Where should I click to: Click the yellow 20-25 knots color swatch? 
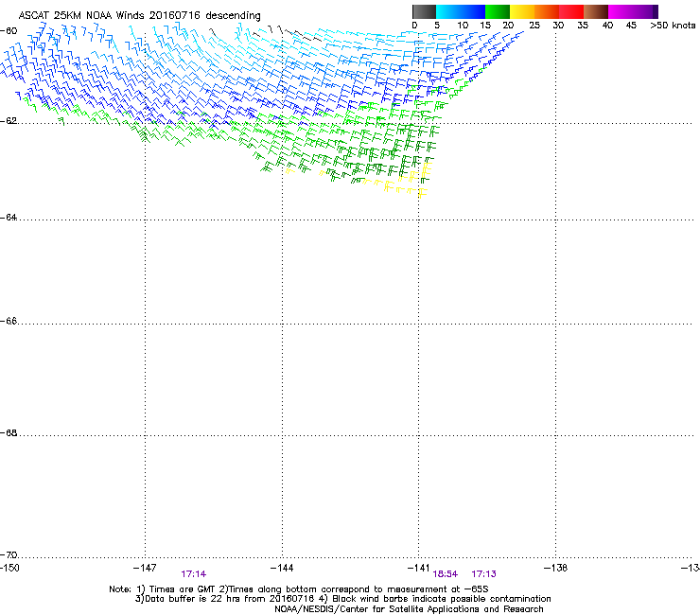coord(522,11)
